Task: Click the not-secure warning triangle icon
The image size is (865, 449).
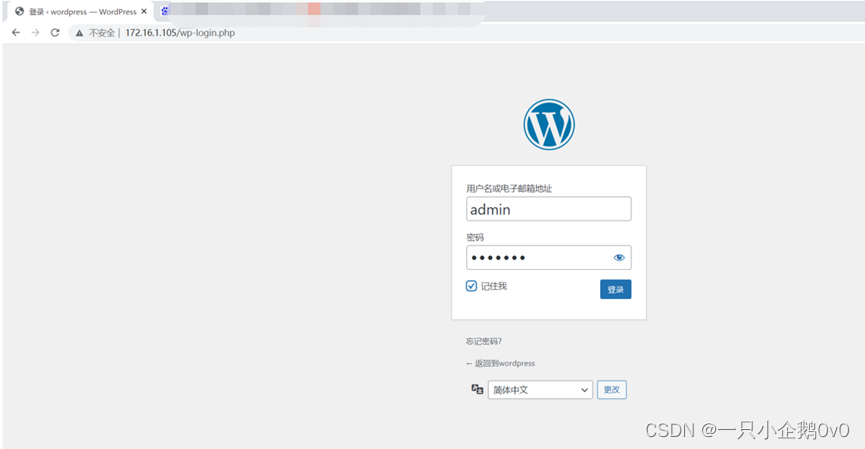Action: (x=79, y=33)
